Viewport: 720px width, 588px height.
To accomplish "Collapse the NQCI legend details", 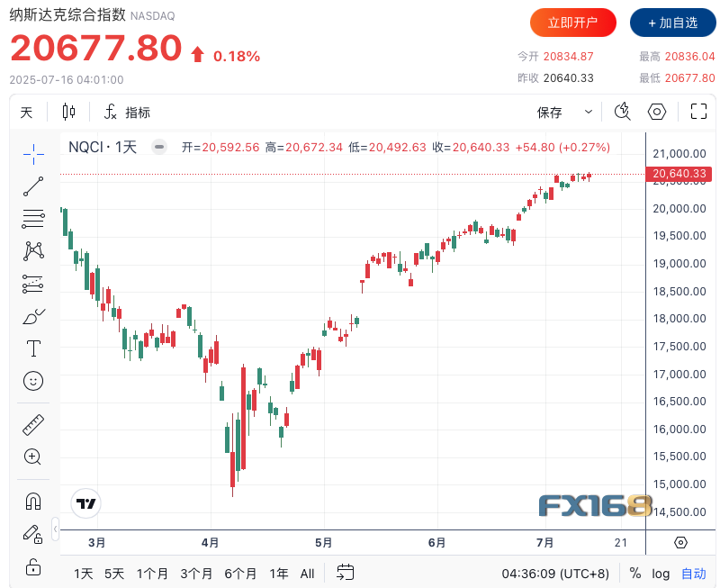I will 159,147.
